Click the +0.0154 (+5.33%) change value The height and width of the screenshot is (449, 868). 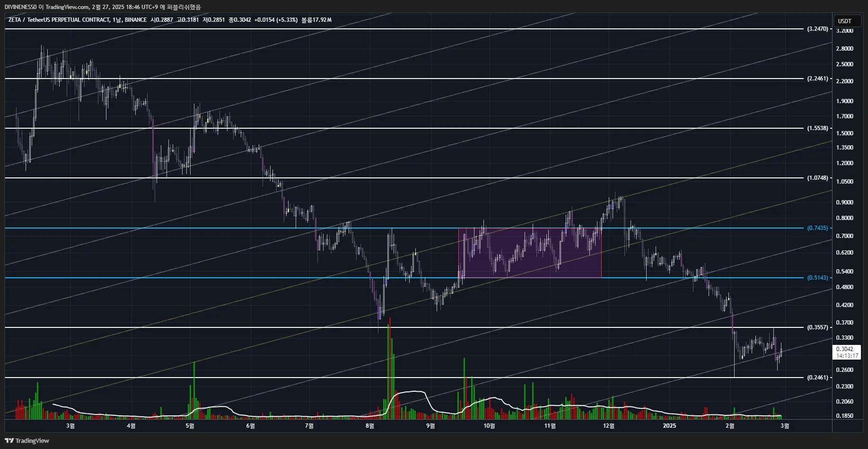(276, 20)
